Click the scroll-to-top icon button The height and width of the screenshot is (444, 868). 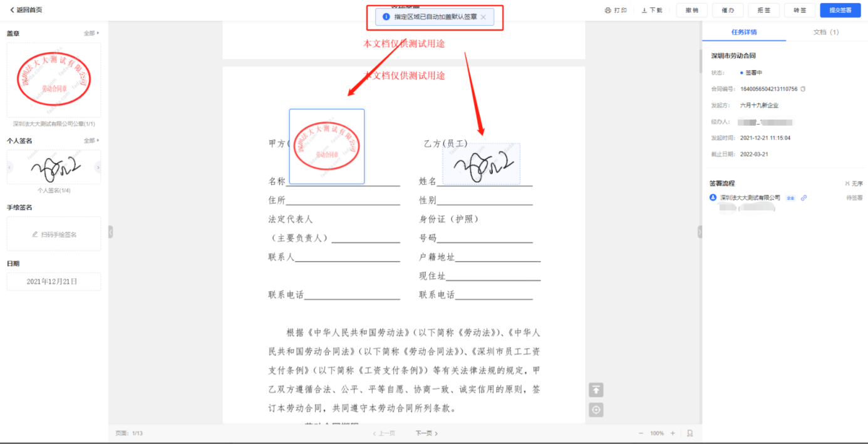click(596, 390)
